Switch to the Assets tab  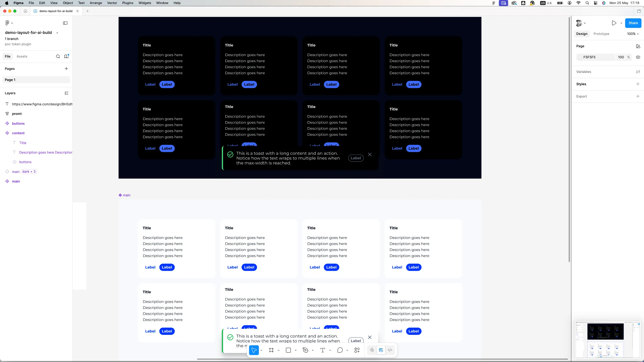22,56
